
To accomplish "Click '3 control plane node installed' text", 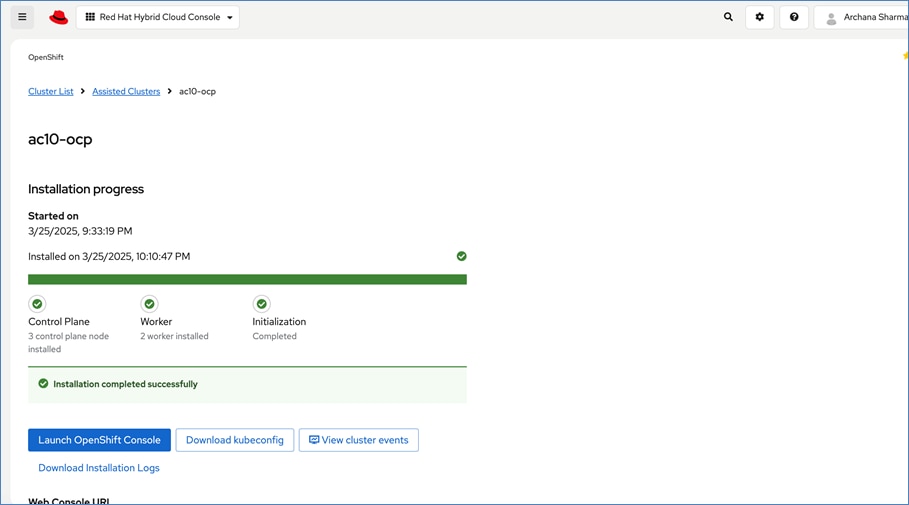I will pos(68,343).
